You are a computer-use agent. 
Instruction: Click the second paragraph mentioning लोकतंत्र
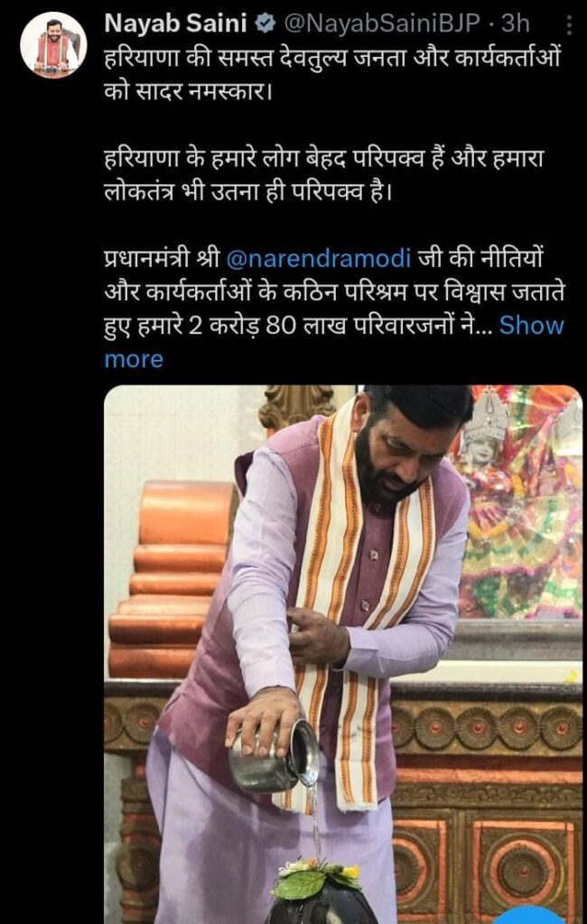point(323,176)
